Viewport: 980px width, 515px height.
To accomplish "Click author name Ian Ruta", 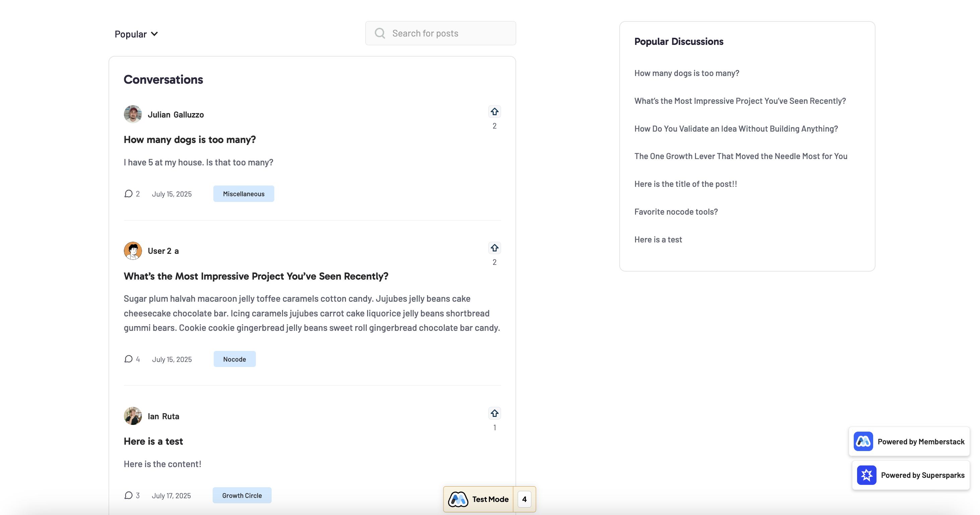I will (163, 416).
